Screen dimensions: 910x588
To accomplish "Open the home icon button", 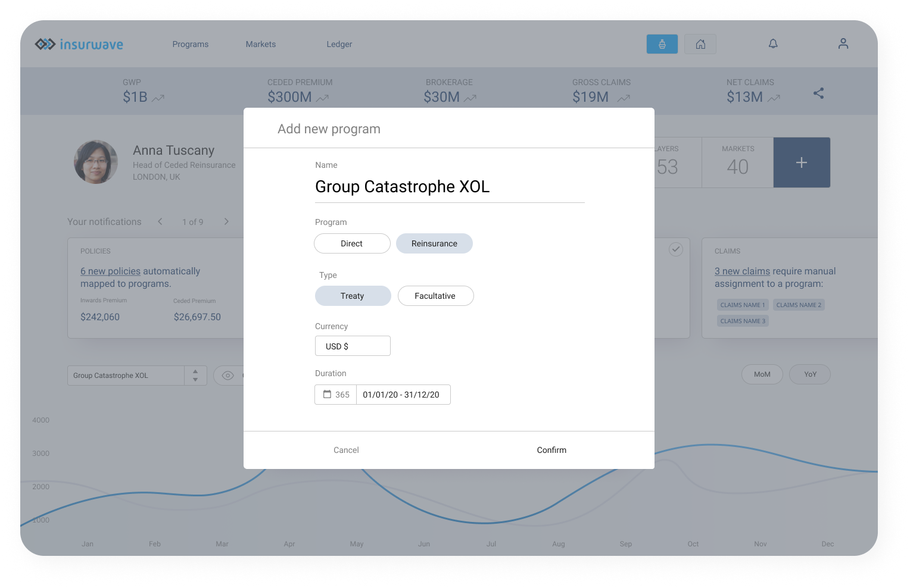I will pyautogui.click(x=700, y=44).
